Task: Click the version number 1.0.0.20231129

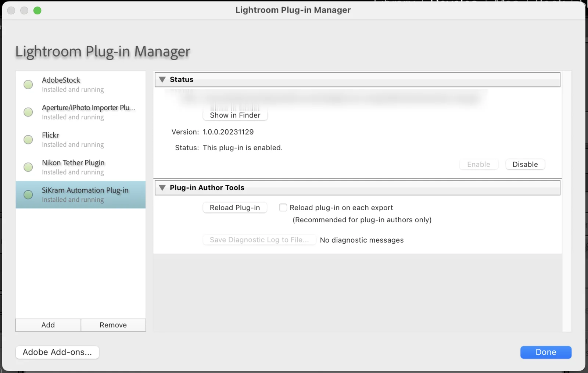Action: coord(228,132)
